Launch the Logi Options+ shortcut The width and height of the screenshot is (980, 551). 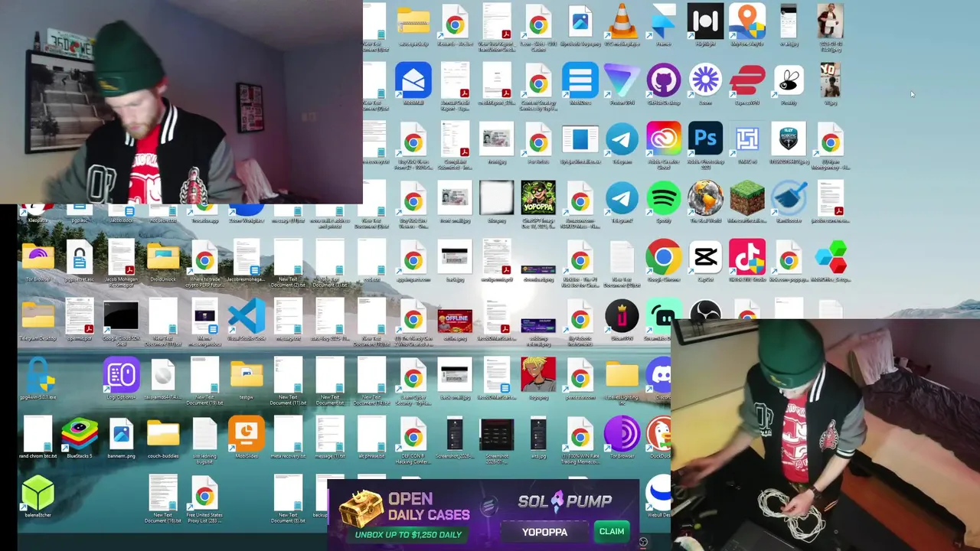coord(121,376)
